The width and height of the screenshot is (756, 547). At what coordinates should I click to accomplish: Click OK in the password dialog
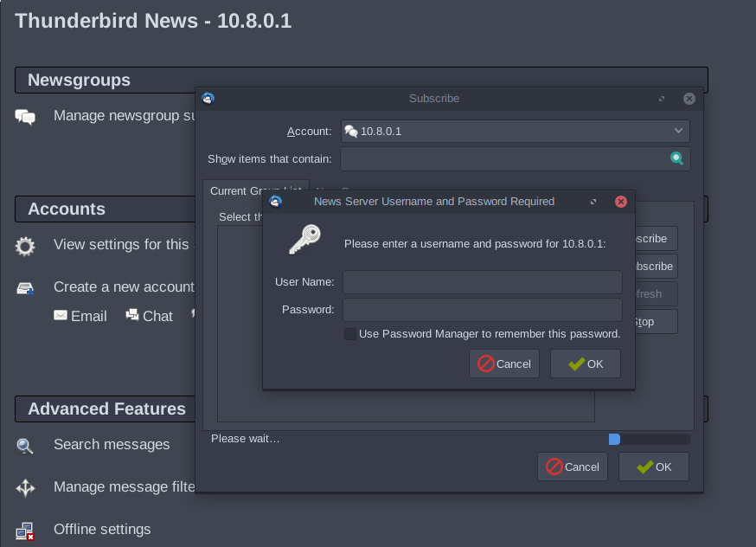tap(586, 364)
